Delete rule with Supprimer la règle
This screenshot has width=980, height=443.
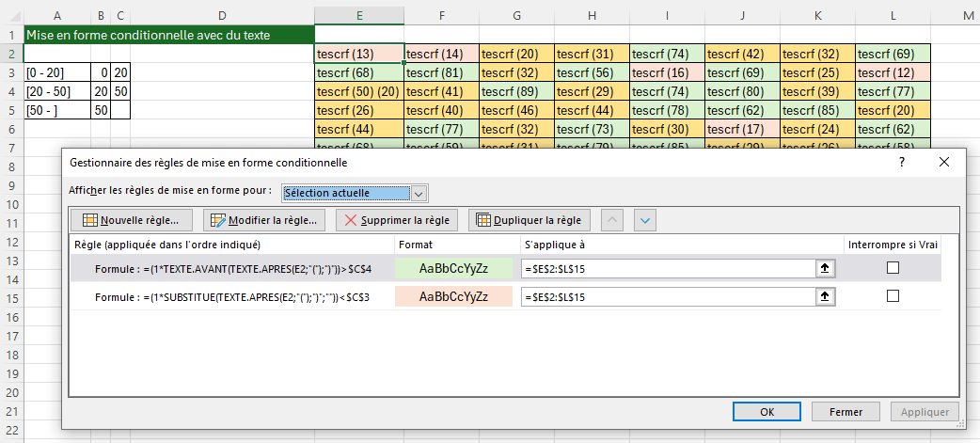pyautogui.click(x=396, y=220)
